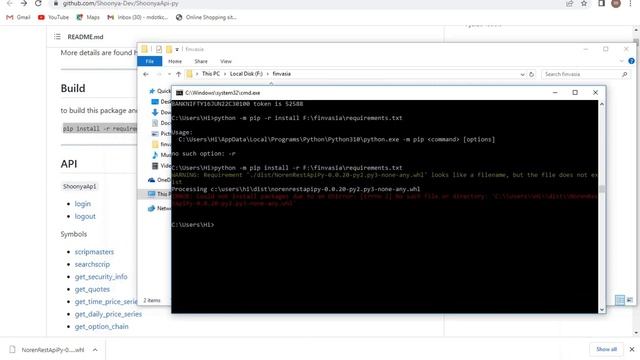This screenshot has width=640, height=360.
Task: Reload the GitHub page
Action: (38, 3)
